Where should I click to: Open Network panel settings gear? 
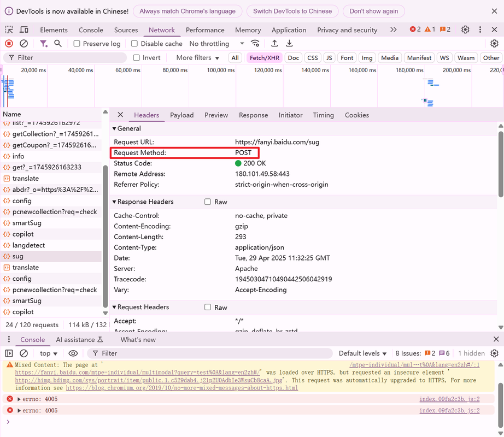pyautogui.click(x=494, y=43)
